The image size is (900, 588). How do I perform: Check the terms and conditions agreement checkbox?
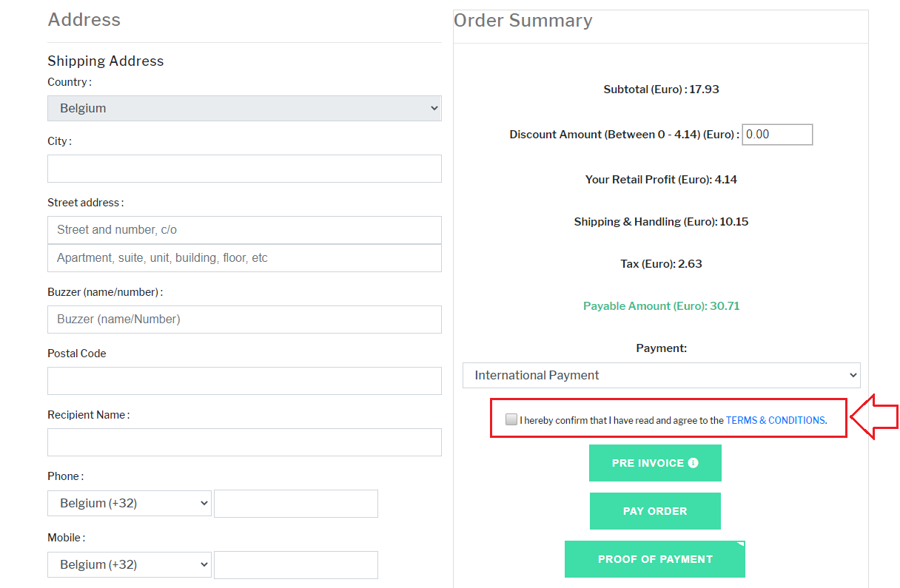click(x=511, y=419)
